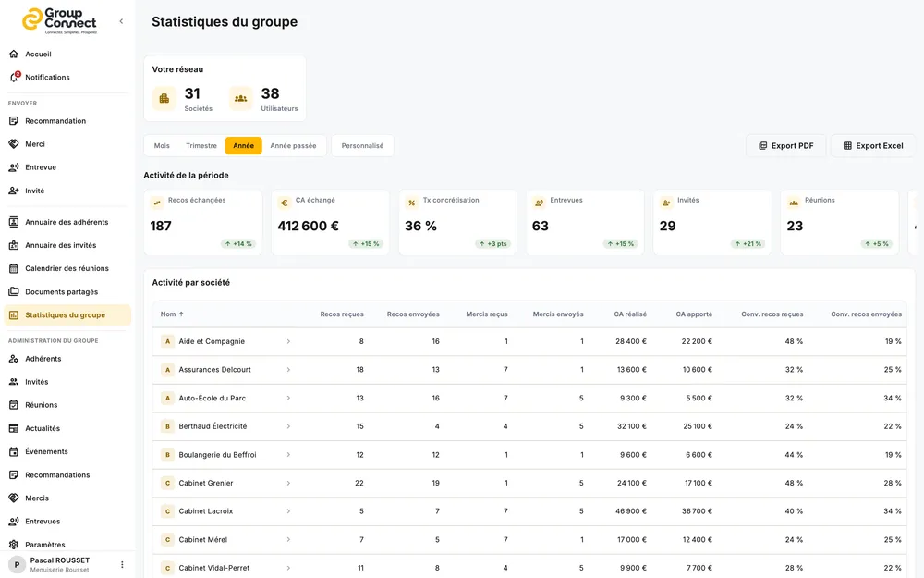Image resolution: width=924 pixels, height=578 pixels.
Task: Click Pascal Rousset avatar
Action: pyautogui.click(x=17, y=564)
